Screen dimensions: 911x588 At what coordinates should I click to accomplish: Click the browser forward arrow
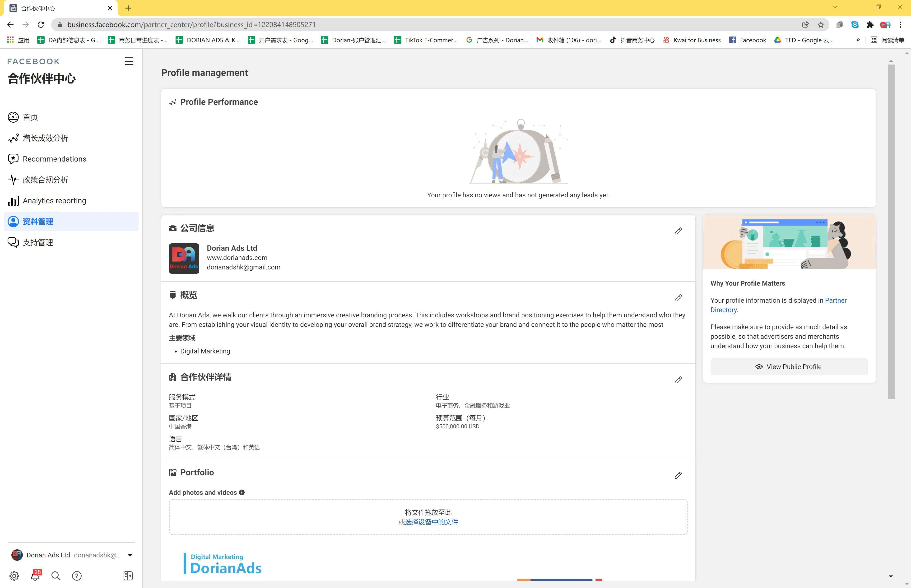(26, 24)
